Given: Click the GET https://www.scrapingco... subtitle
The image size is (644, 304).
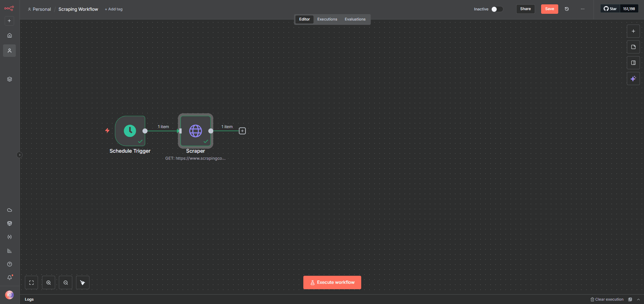Looking at the screenshot, I should point(195,158).
